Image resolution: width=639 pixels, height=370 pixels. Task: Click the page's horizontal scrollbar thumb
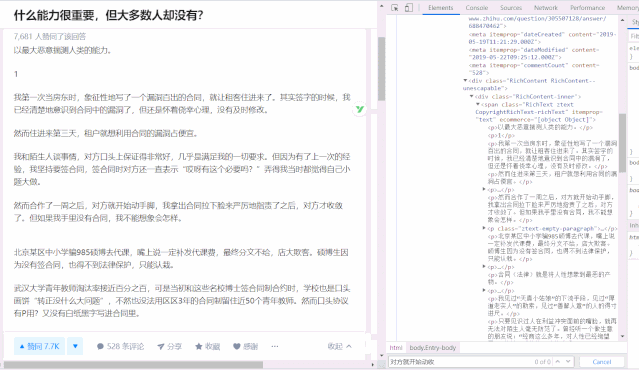tap(133, 364)
